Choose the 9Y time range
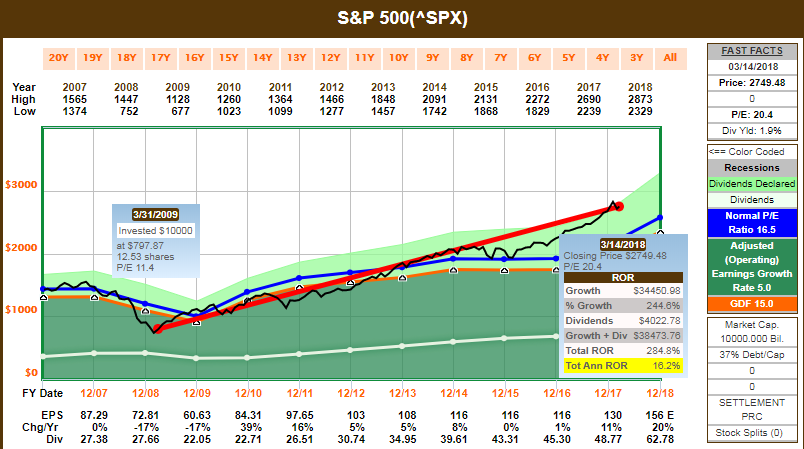Screen dimensions: 804x449 point(432,58)
